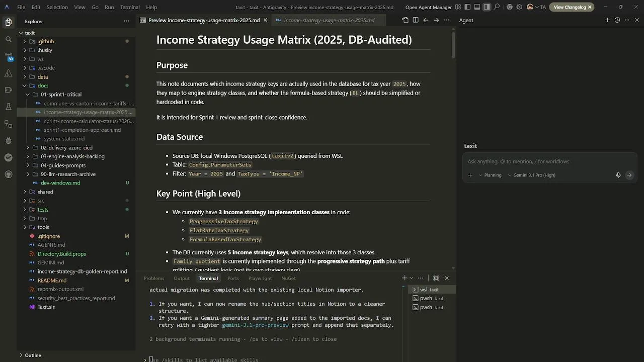Click the microphone voice input icon
The width and height of the screenshot is (644, 362).
618,175
